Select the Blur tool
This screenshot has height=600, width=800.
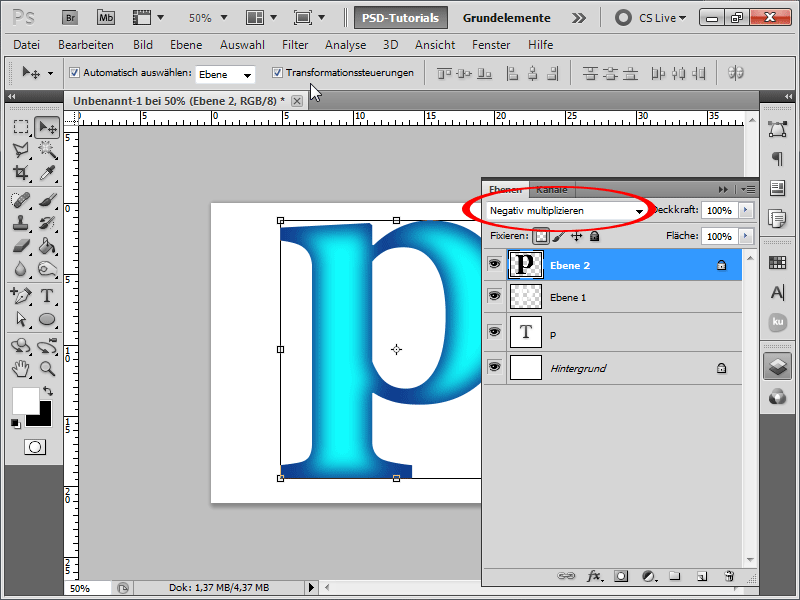(x=21, y=268)
